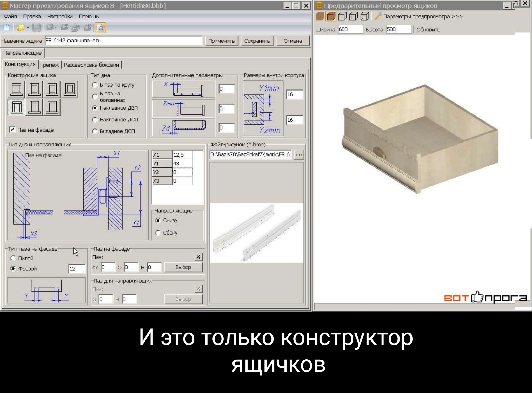Select the 'Накладное ДВП' bottom type

coord(95,108)
